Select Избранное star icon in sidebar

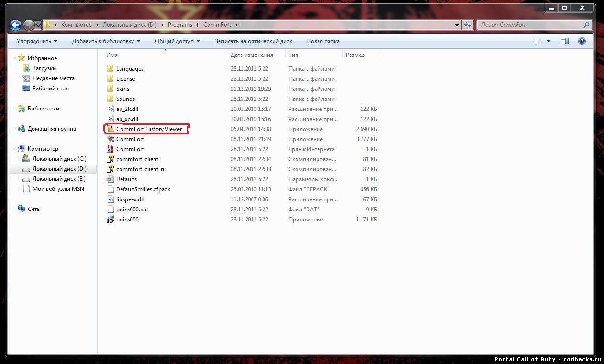tap(22, 58)
